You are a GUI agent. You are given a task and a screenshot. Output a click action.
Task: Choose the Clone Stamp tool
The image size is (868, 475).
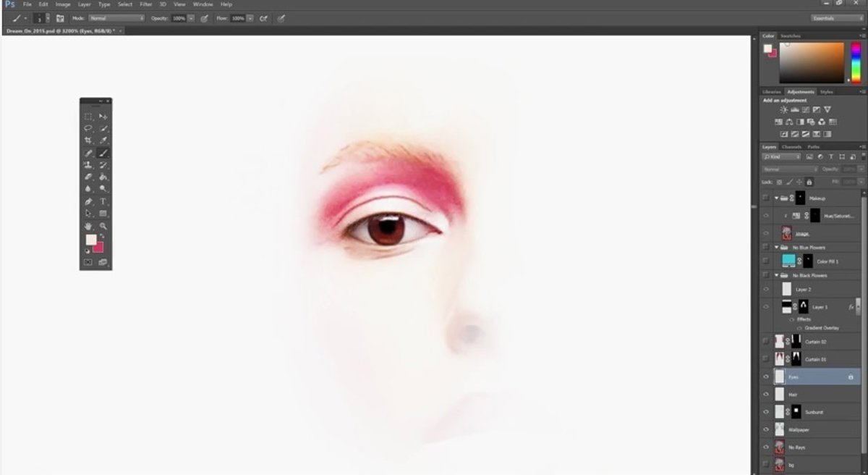tap(88, 165)
